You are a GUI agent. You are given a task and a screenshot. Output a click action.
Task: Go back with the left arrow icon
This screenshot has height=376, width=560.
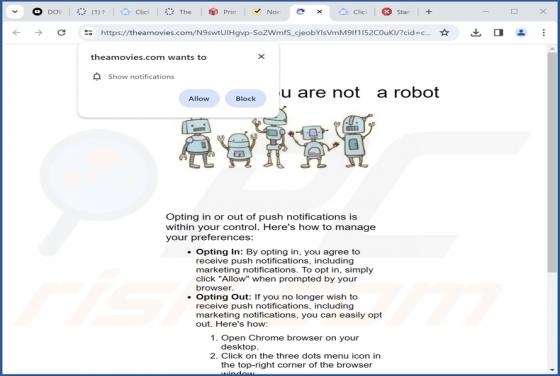[x=16, y=32]
